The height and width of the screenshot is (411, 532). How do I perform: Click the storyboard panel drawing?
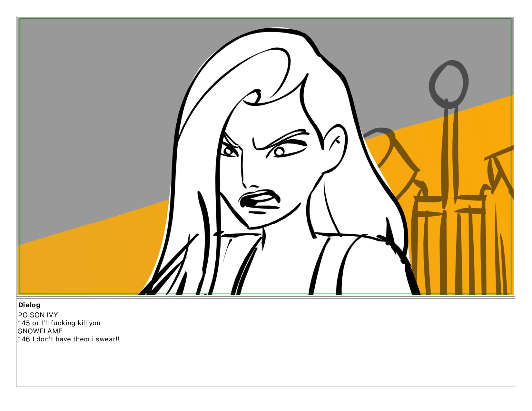tap(265, 156)
